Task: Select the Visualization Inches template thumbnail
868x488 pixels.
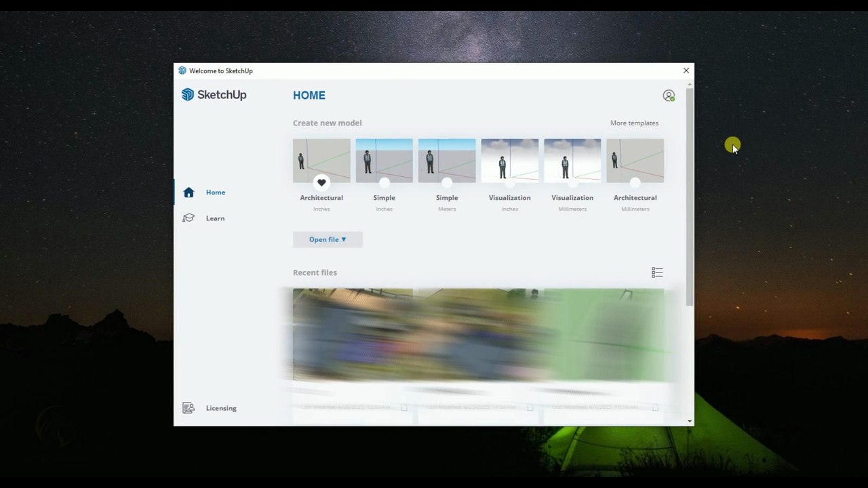Action: tap(510, 161)
